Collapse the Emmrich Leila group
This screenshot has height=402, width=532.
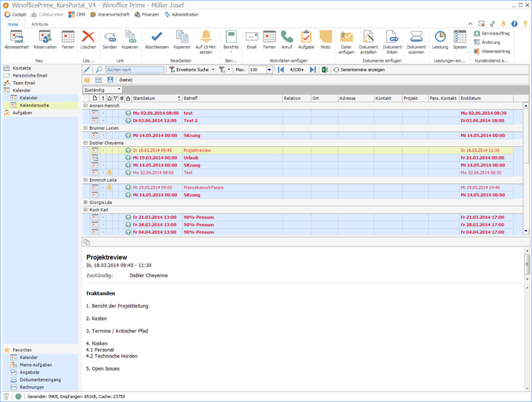point(85,180)
